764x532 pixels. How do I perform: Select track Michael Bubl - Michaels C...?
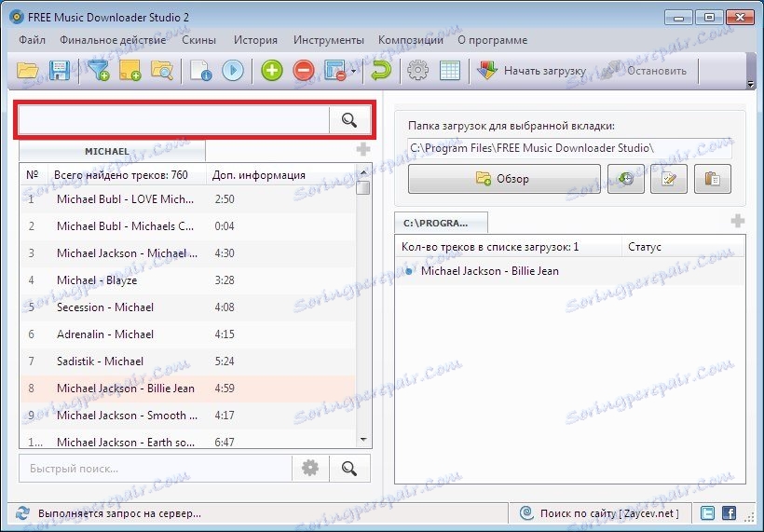(x=187, y=226)
